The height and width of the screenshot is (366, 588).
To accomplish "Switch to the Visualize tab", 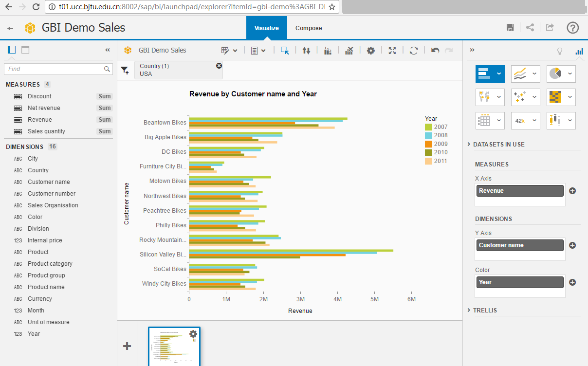I will click(x=267, y=28).
